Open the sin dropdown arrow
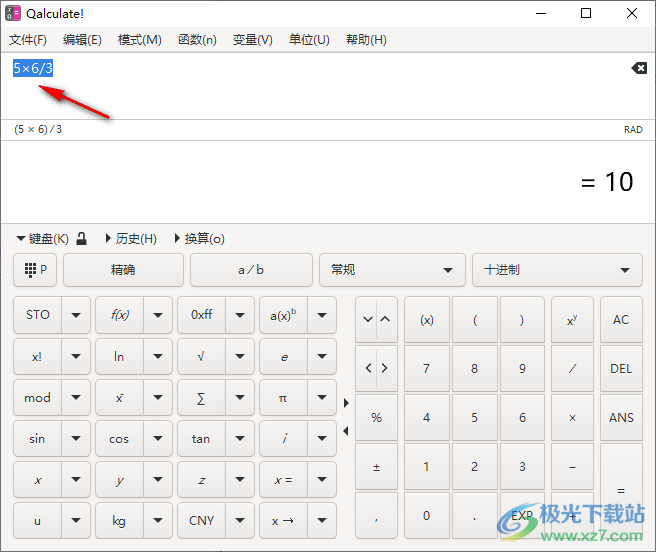The width and height of the screenshot is (656, 552). 76,439
